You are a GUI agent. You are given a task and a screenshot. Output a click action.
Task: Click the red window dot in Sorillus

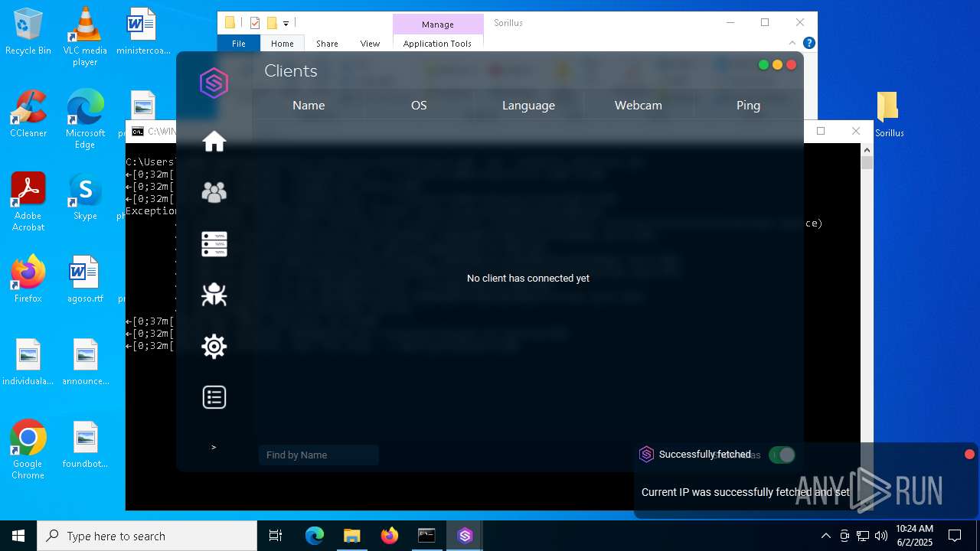click(792, 65)
